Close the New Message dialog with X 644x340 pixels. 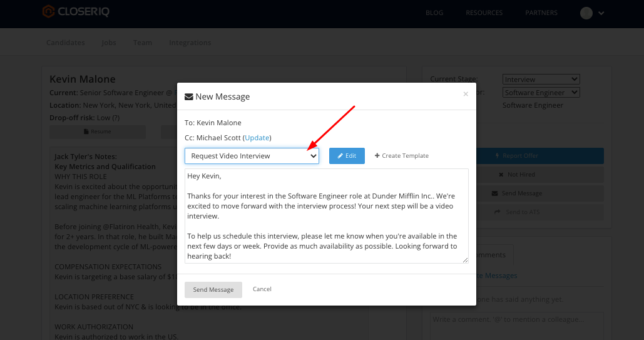pos(465,95)
